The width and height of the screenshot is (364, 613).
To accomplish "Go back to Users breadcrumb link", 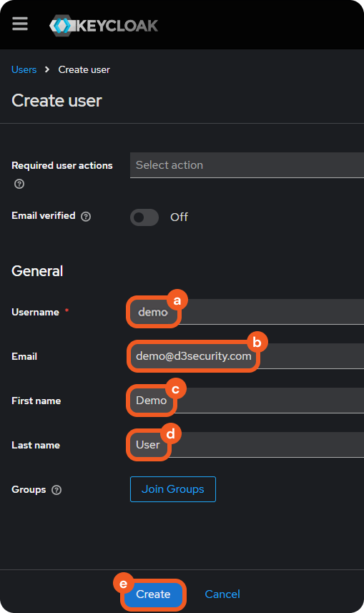I will click(x=24, y=69).
